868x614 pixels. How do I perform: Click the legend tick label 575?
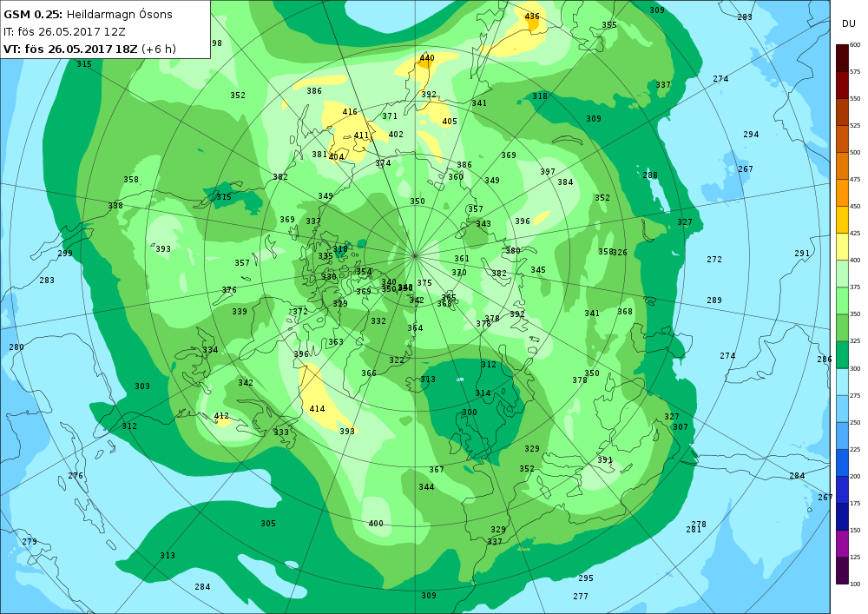tap(855, 72)
